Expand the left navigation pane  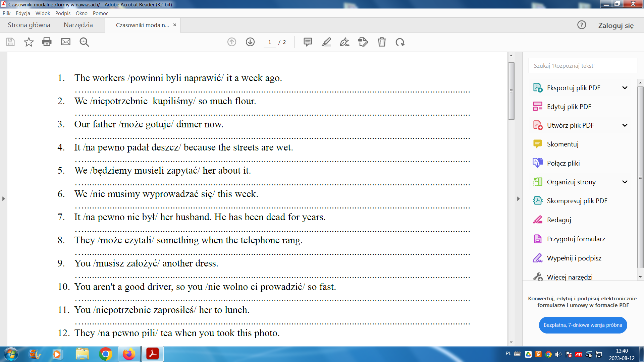click(3, 199)
